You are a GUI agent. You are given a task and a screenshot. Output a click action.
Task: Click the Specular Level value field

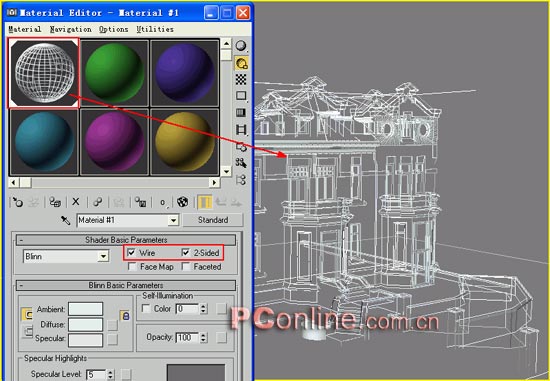coord(96,375)
